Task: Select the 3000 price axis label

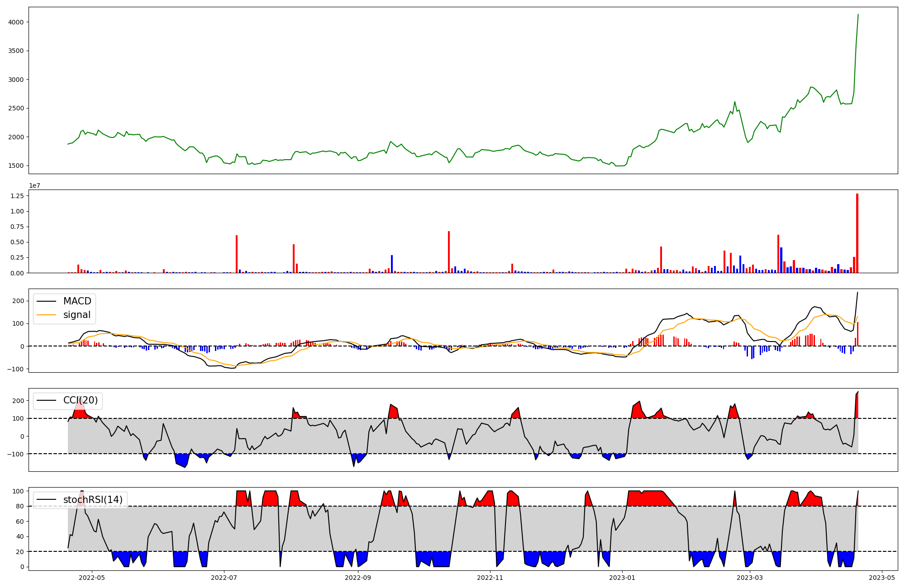Action: [16, 80]
